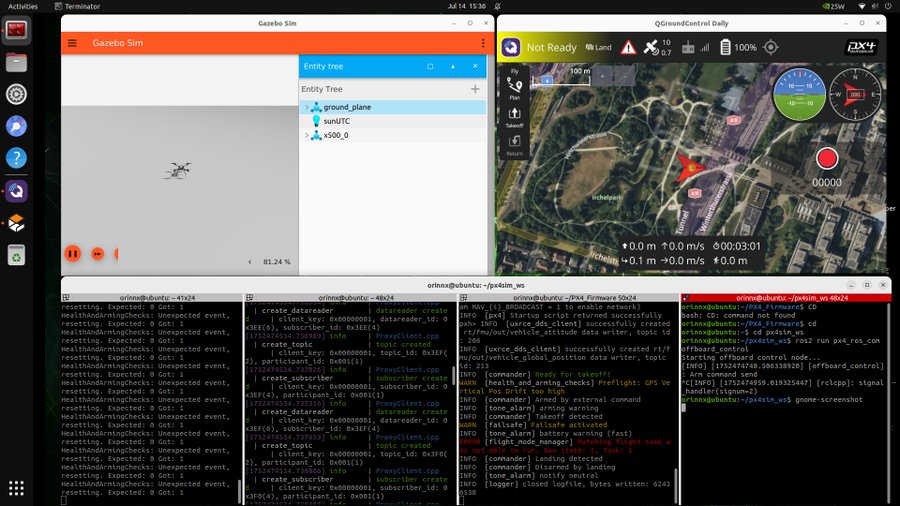Viewport: 900px width, 506px height.
Task: Open Files from the dock
Action: coord(16,62)
